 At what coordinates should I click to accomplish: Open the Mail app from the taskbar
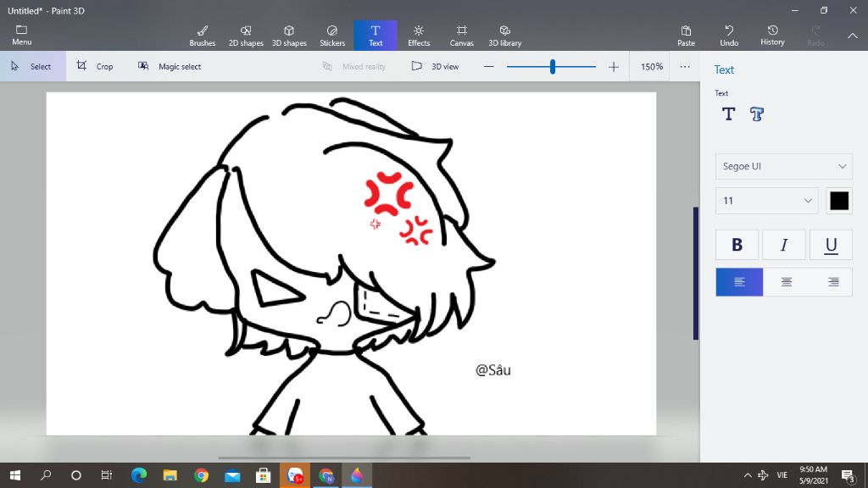tap(232, 475)
